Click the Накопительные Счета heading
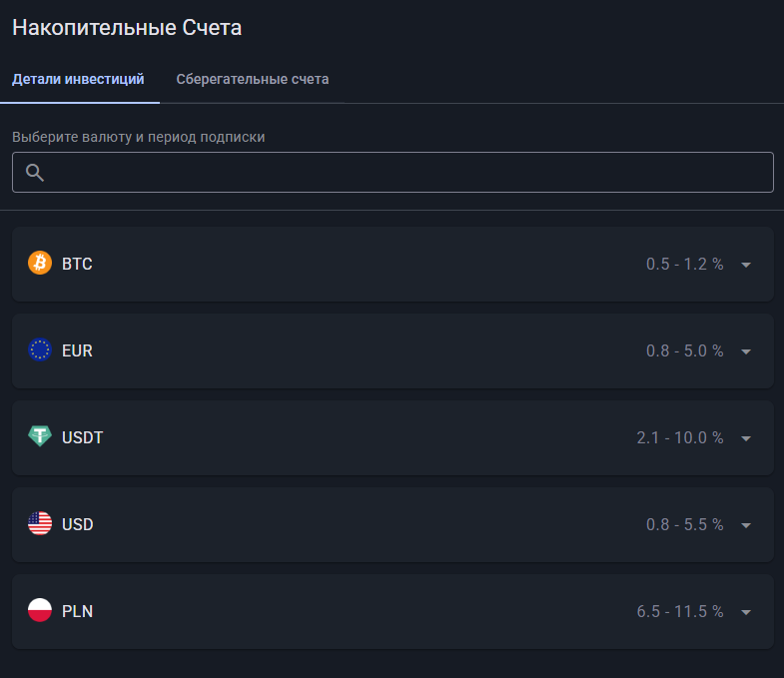 pos(127,28)
